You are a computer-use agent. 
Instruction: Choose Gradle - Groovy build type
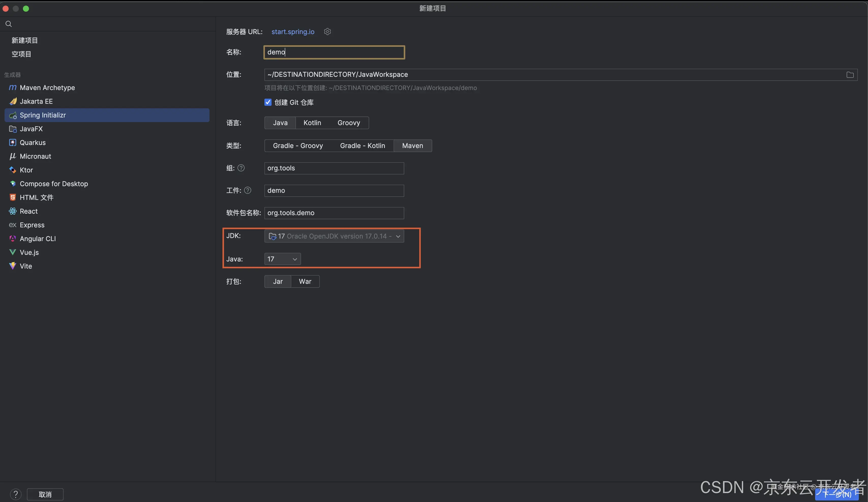click(x=298, y=146)
